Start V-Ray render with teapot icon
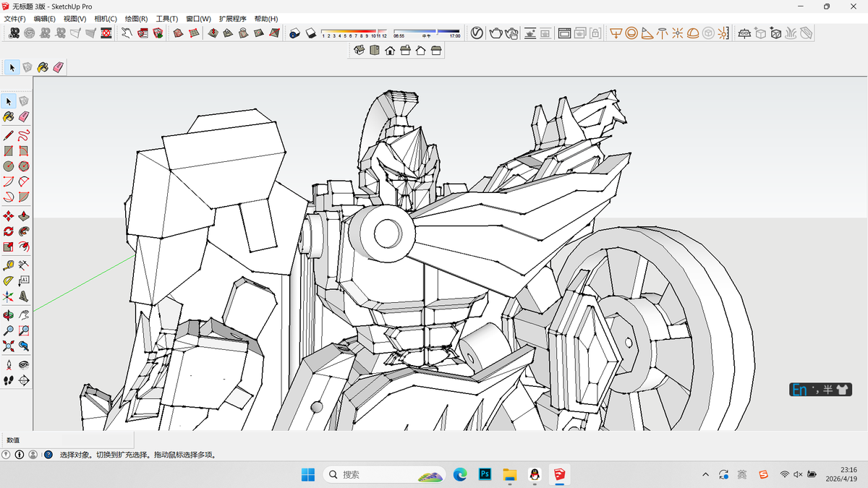This screenshot has width=868, height=488. [x=495, y=33]
